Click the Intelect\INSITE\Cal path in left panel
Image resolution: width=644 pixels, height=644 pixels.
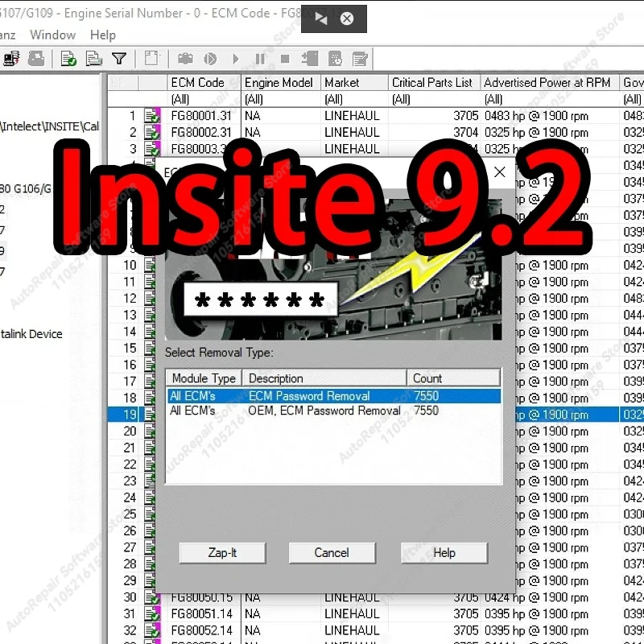(x=50, y=126)
